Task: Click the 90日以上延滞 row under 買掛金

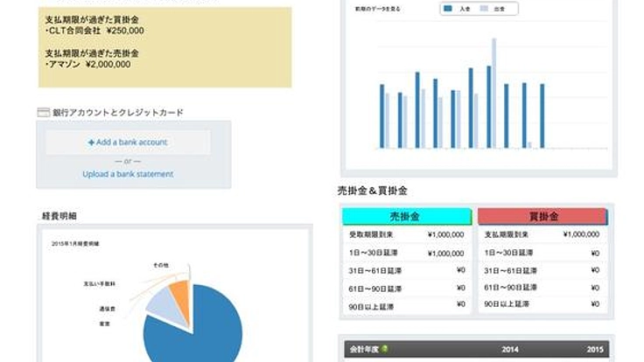Action: (x=542, y=304)
